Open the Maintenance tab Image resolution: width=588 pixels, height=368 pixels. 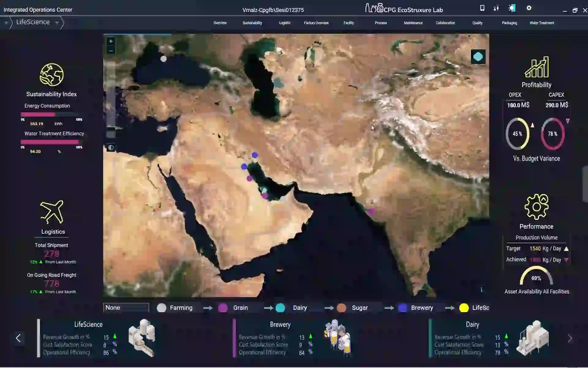pyautogui.click(x=413, y=23)
